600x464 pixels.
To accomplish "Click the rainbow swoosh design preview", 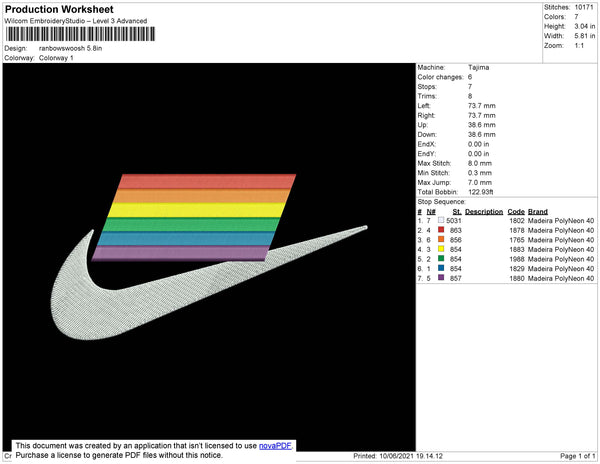I will click(x=209, y=257).
